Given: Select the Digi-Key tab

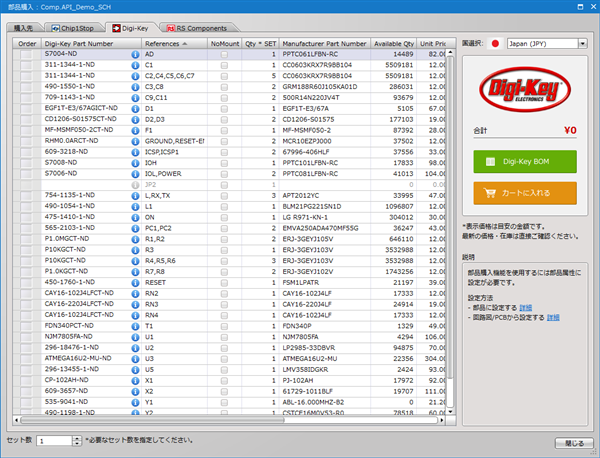Looking at the screenshot, I should click(130, 28).
